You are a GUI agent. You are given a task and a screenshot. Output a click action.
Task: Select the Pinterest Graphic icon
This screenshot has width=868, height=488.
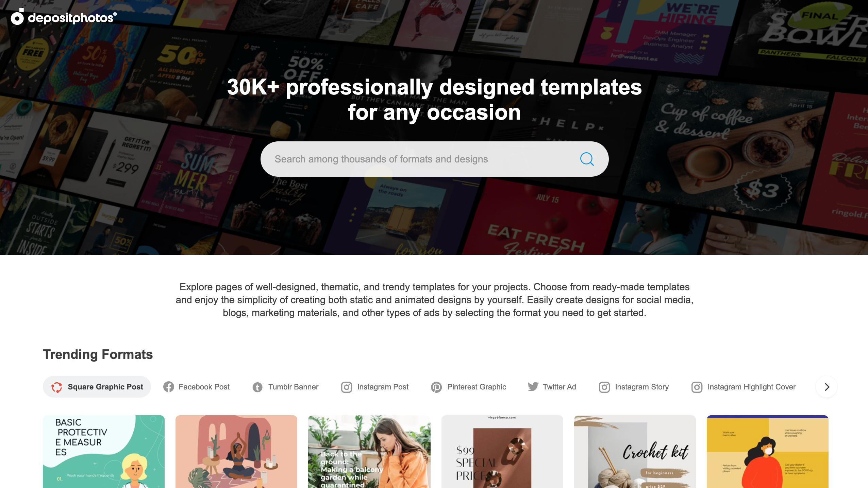pos(436,387)
